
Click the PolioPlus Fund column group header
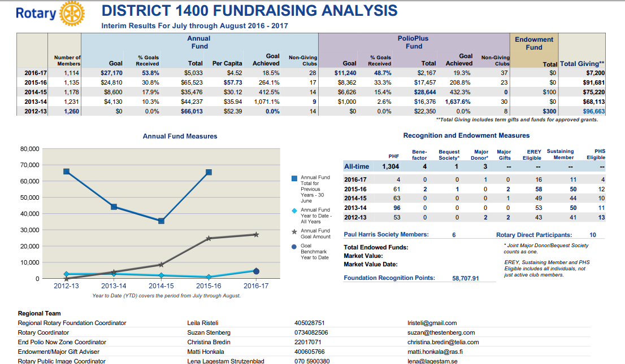pos(413,42)
